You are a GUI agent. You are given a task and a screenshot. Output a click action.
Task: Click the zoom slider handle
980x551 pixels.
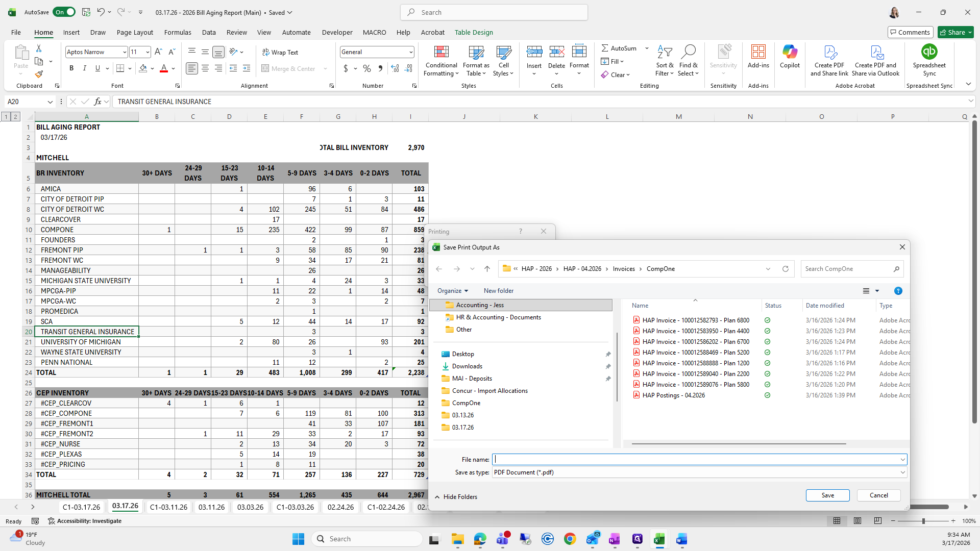[x=923, y=521]
